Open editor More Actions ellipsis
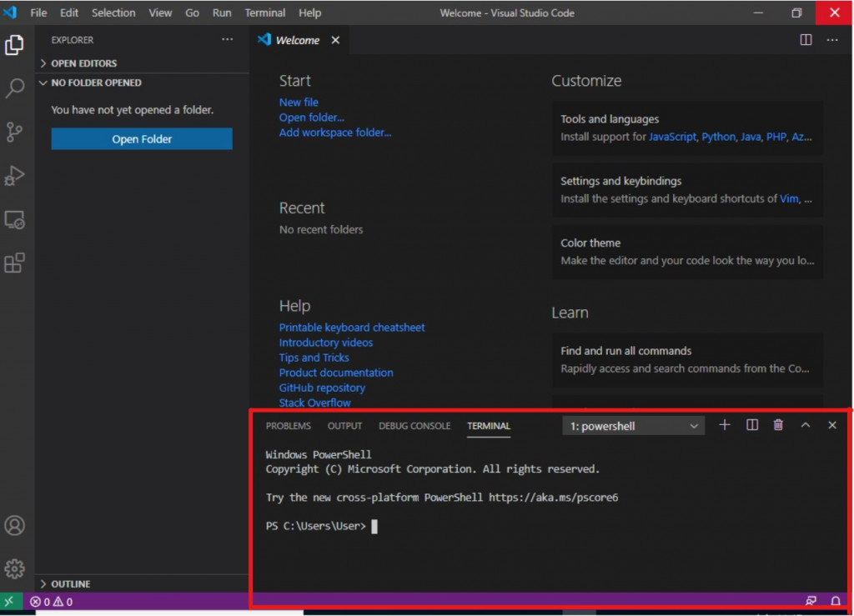The width and height of the screenshot is (854, 616). pos(832,40)
